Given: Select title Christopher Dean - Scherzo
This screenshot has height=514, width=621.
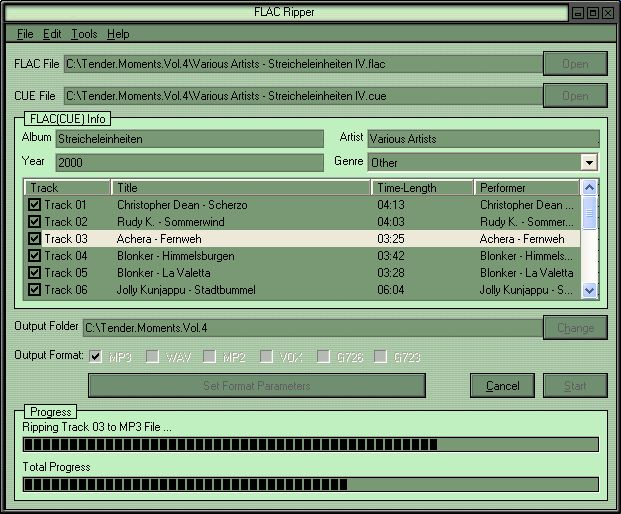Looking at the screenshot, I should [182, 205].
